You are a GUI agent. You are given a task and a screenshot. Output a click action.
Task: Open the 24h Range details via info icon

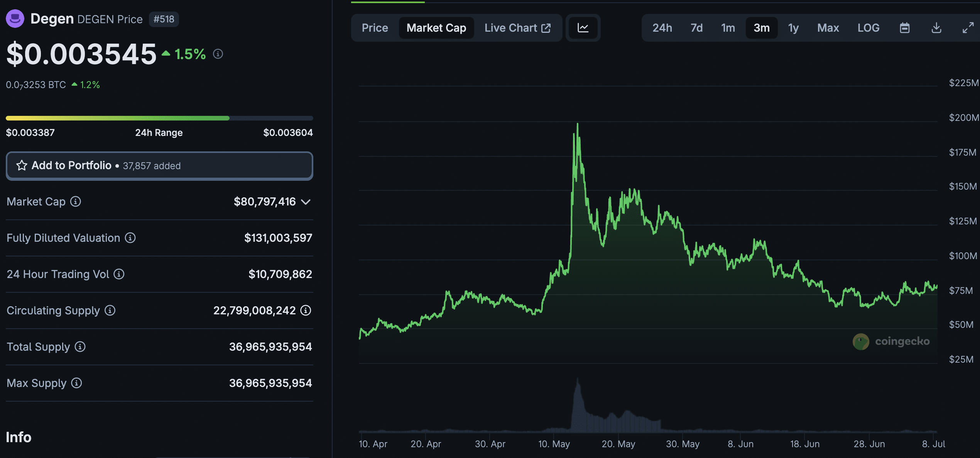[x=218, y=54]
